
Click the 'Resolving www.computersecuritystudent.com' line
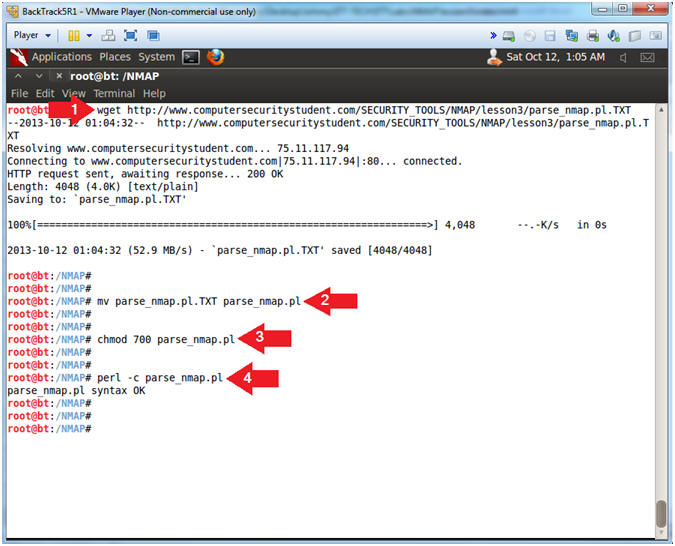[x=178, y=149]
